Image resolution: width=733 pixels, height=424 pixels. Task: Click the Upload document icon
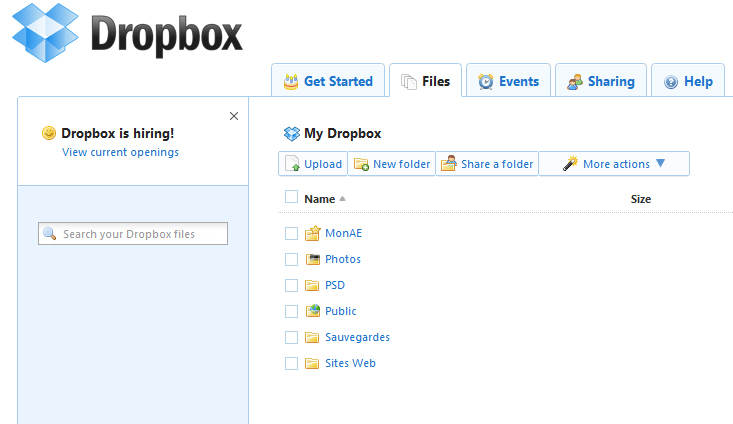[292, 164]
